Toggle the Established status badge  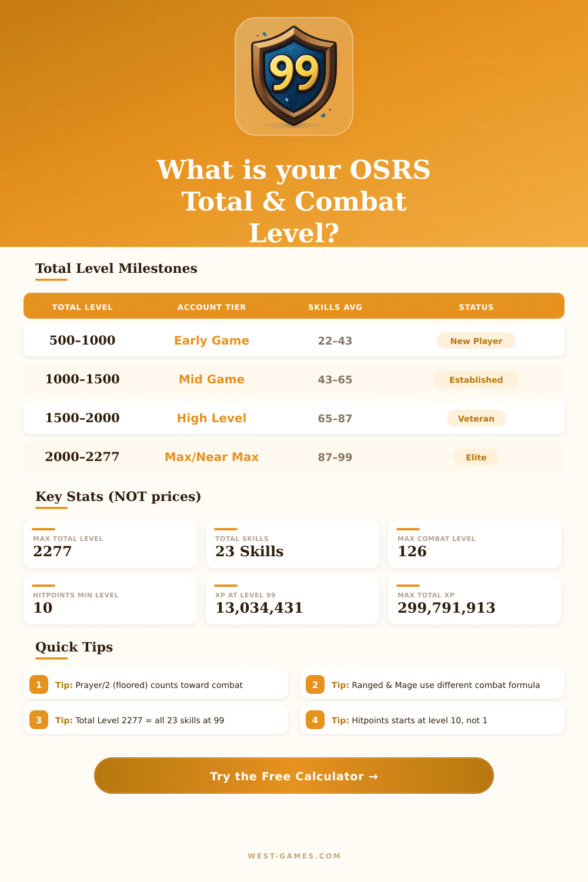tap(476, 379)
